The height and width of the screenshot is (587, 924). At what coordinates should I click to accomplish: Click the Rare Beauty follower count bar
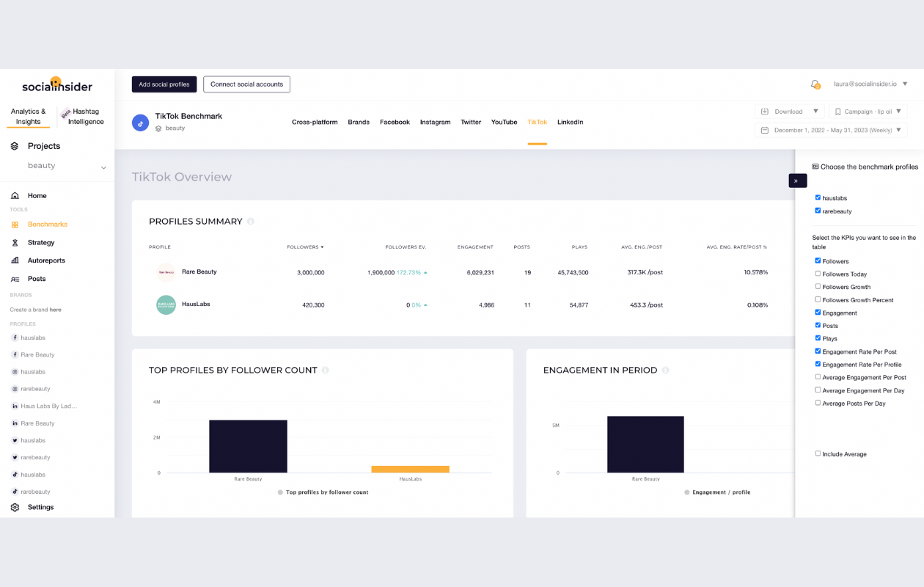click(248, 446)
